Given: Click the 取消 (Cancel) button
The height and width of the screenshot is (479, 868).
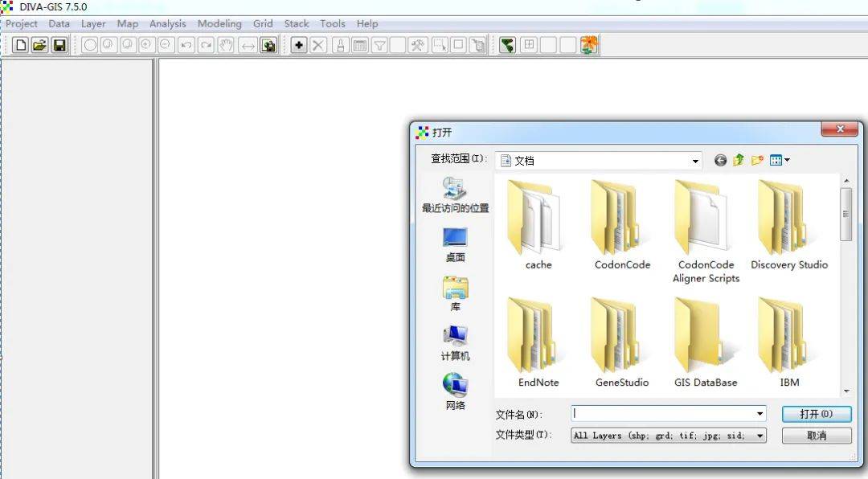Looking at the screenshot, I should point(817,436).
